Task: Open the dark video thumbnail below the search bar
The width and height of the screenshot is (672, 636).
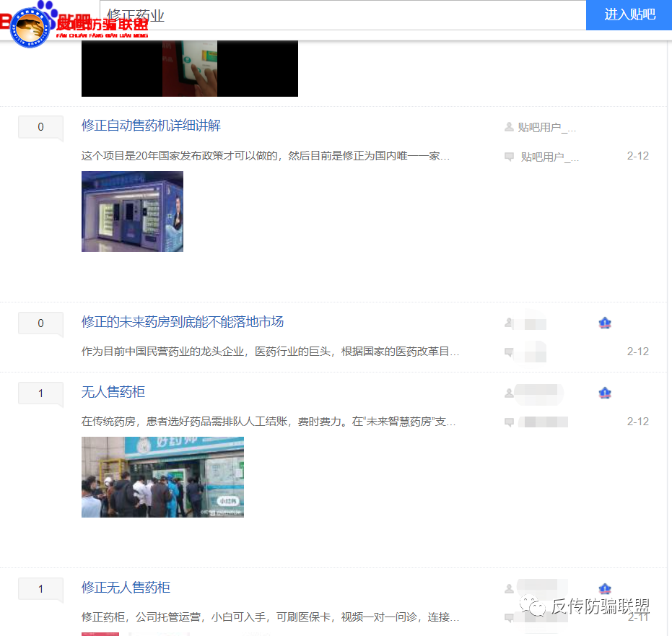Action: tap(190, 69)
